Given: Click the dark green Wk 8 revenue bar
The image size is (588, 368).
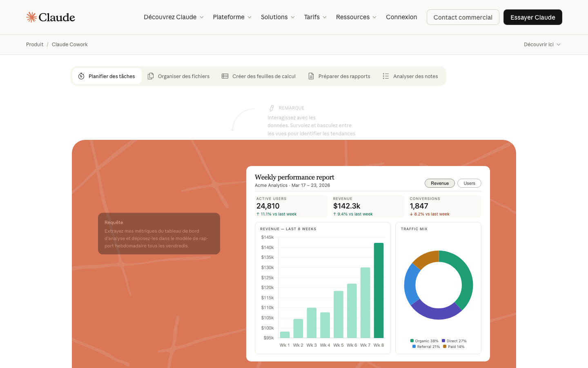Looking at the screenshot, I should 379,290.
